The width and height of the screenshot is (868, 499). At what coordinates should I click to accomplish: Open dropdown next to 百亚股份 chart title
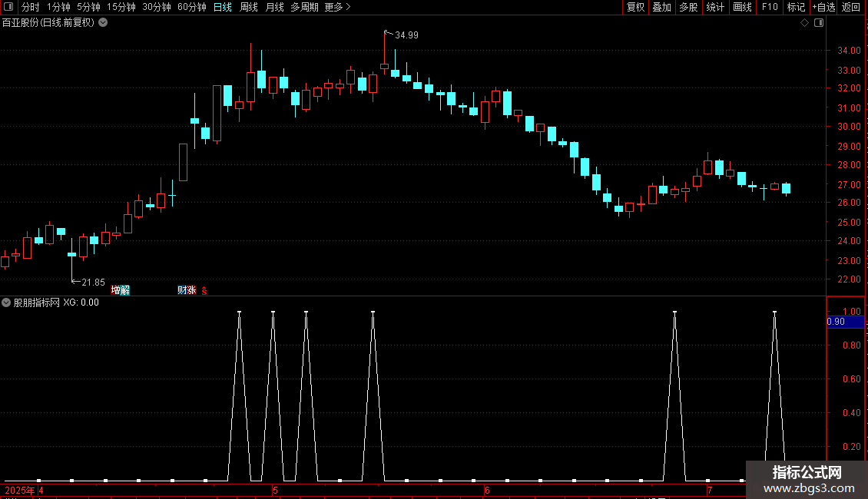pos(103,23)
